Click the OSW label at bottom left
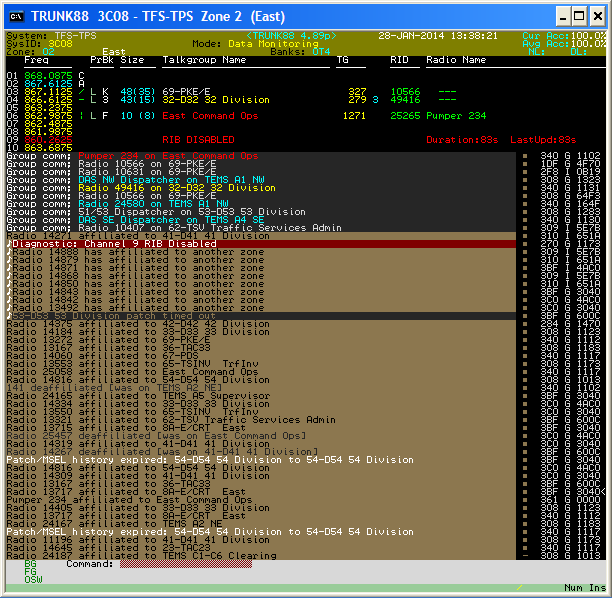This screenshot has height=598, width=612. click(33, 580)
